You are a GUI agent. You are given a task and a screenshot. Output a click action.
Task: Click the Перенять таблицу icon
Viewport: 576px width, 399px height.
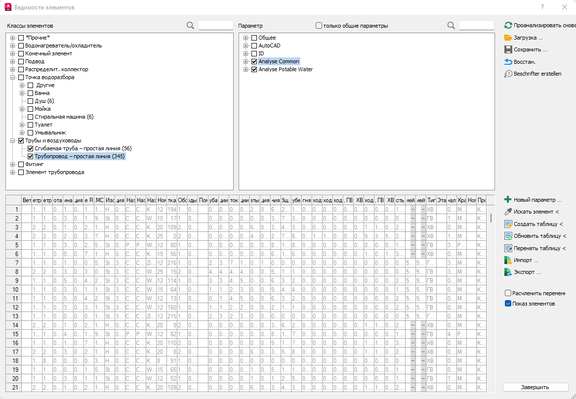tap(508, 248)
